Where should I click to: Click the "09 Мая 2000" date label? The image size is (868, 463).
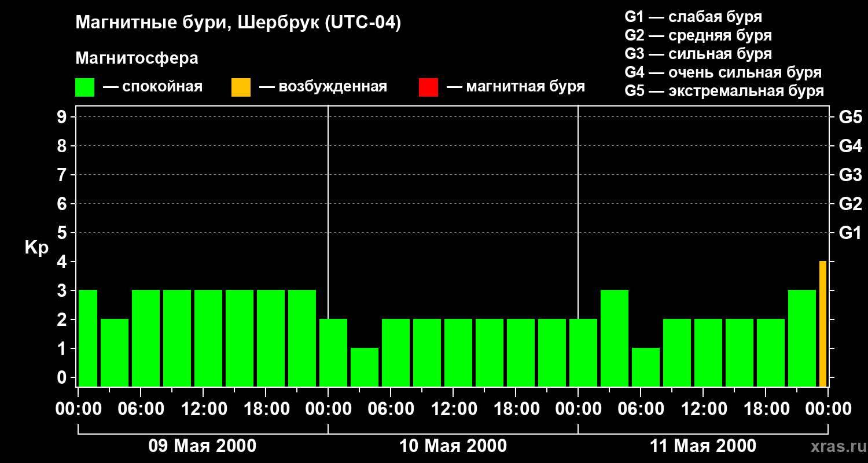click(203, 446)
